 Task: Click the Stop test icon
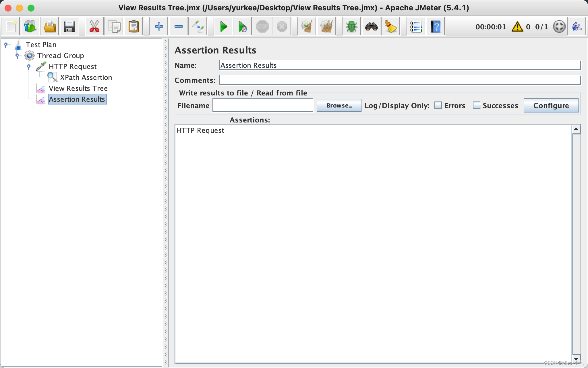pyautogui.click(x=262, y=26)
